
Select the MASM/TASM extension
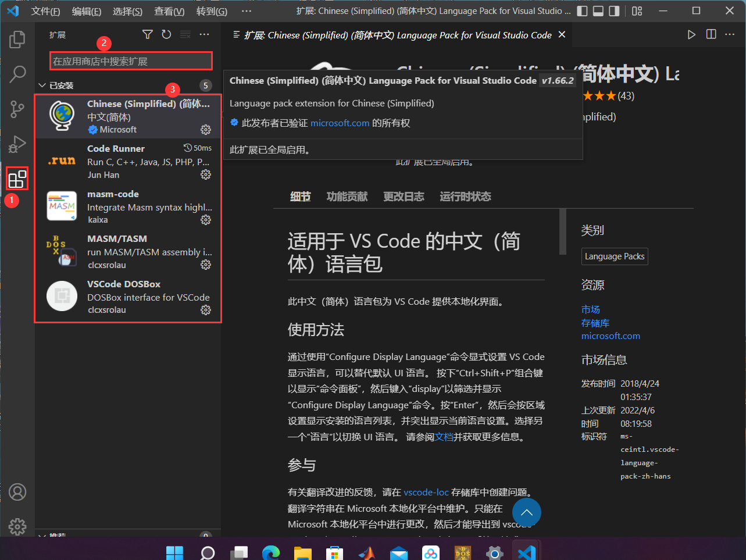[128, 251]
